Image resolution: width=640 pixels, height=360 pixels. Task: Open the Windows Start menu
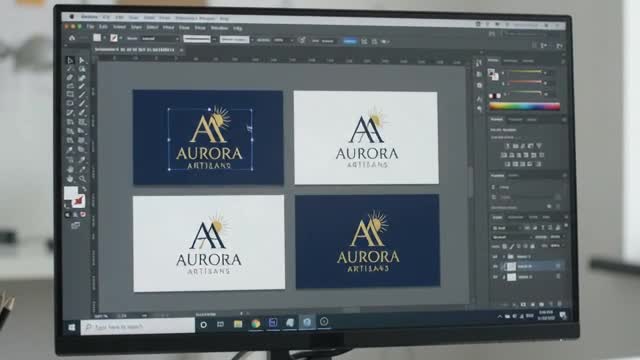(x=72, y=327)
